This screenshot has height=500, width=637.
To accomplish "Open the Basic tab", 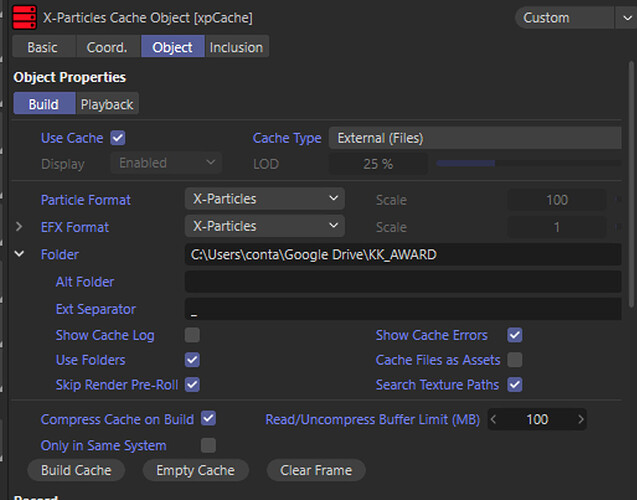I will coord(42,48).
